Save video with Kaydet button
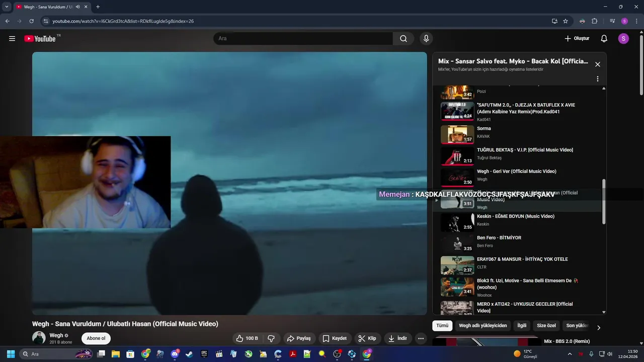 tap(335, 338)
